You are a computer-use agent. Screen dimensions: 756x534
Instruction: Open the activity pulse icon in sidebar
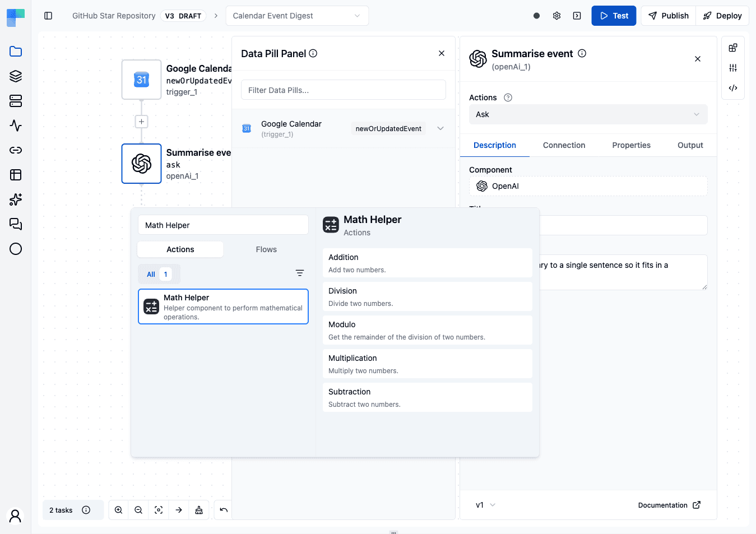[x=16, y=126]
